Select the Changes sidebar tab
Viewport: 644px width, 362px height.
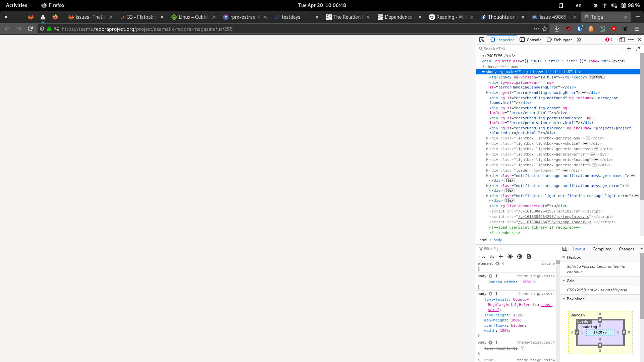coord(626,249)
